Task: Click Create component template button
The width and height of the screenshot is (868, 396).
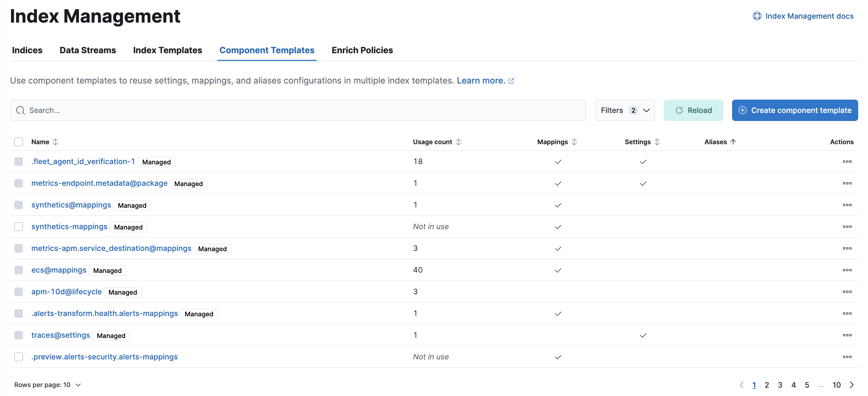Action: [x=795, y=110]
